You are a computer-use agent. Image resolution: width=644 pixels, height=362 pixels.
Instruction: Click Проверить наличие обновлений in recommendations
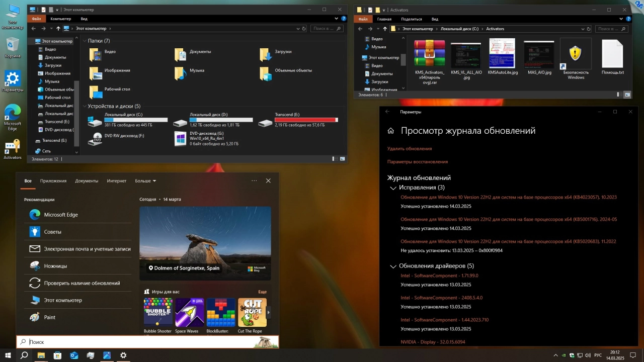[77, 283]
